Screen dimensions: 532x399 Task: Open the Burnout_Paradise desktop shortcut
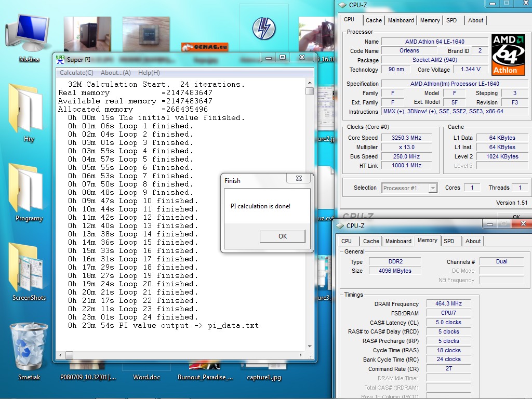tap(205, 377)
